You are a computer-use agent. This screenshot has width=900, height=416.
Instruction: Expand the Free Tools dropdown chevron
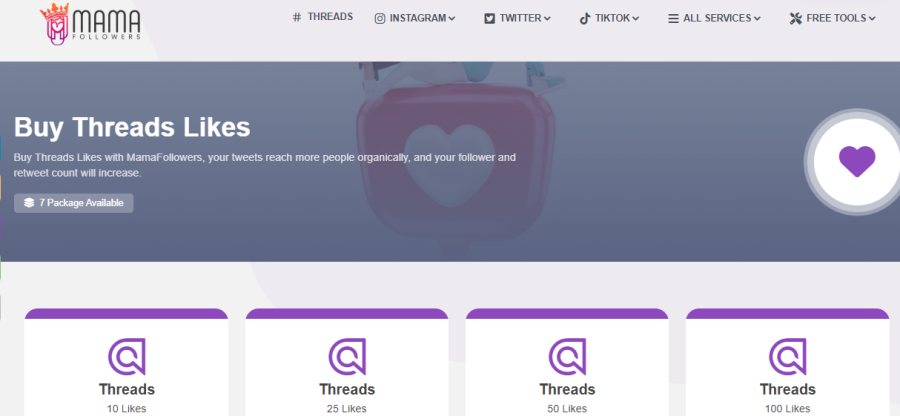point(872,19)
